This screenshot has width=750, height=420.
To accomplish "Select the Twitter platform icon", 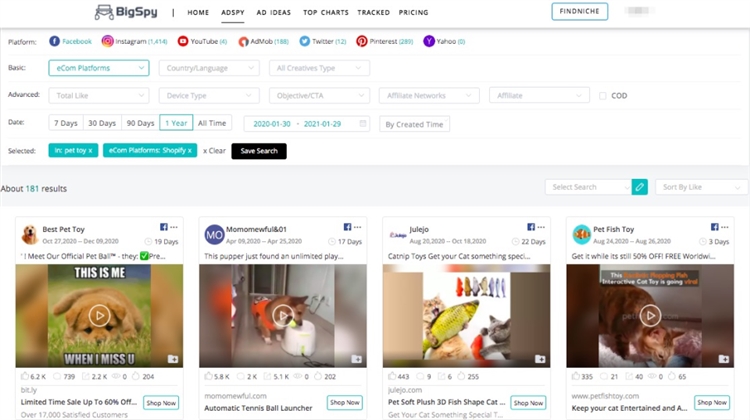I will pos(305,41).
